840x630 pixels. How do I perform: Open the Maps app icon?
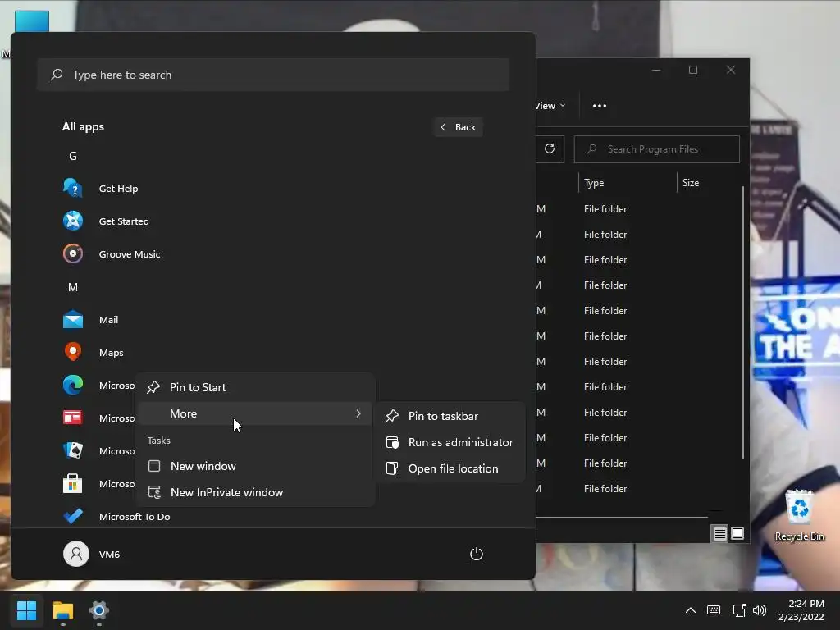pos(73,352)
